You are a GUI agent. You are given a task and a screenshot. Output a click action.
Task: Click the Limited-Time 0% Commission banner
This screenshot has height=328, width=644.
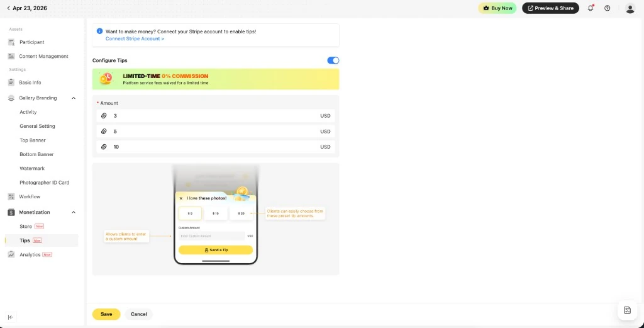(216, 79)
